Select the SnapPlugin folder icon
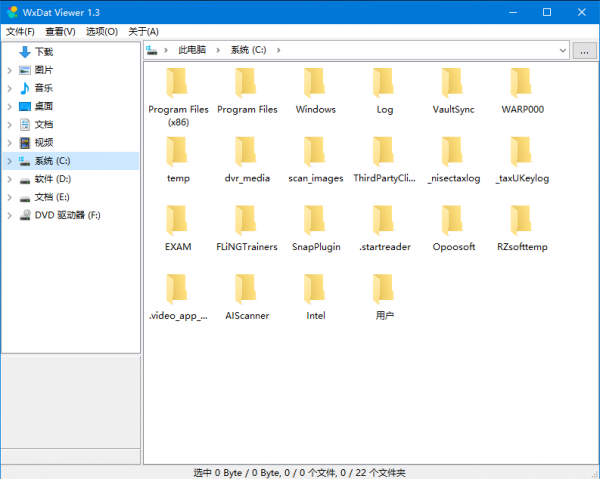Image resolution: width=600 pixels, height=479 pixels. (x=315, y=220)
